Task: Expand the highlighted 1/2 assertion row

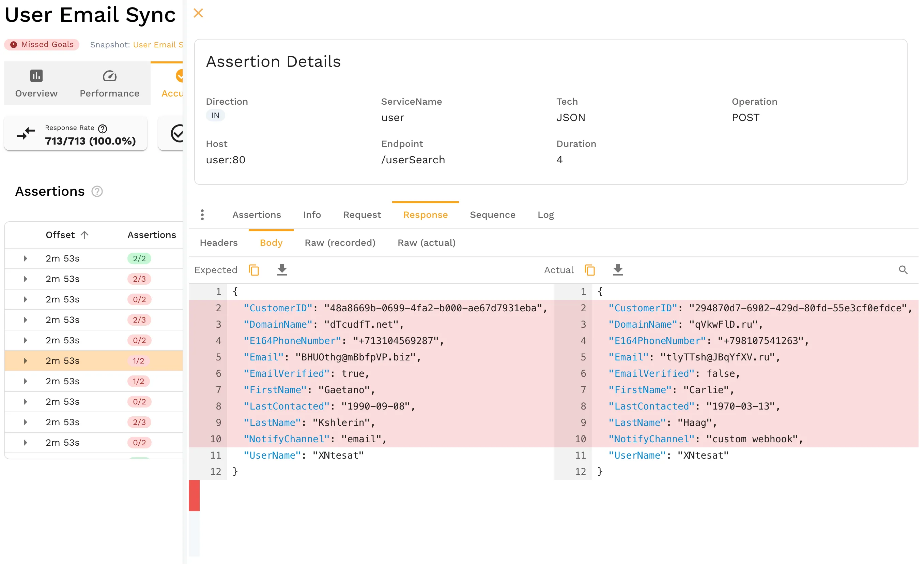Action: [x=25, y=361]
